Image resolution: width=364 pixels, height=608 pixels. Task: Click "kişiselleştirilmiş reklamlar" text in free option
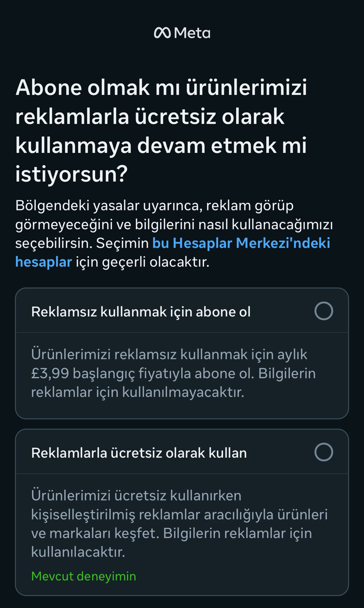click(115, 514)
